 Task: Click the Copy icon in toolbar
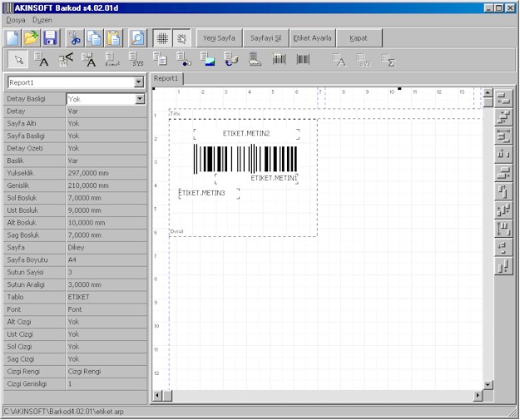(94, 38)
